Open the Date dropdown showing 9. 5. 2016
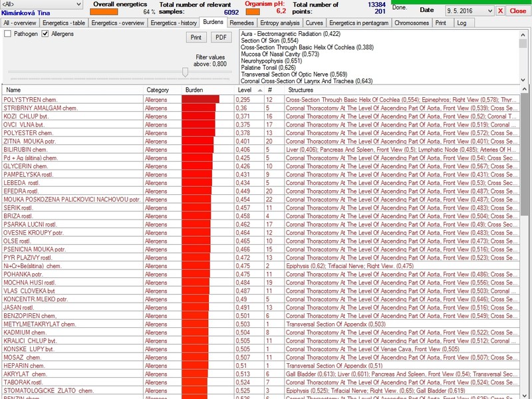Viewport: 532px width, 399px height. click(490, 11)
